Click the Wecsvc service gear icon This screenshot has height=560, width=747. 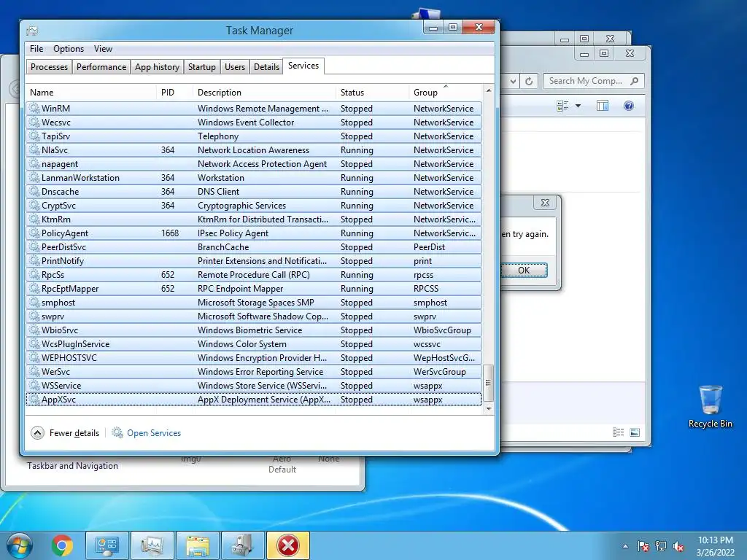(34, 122)
